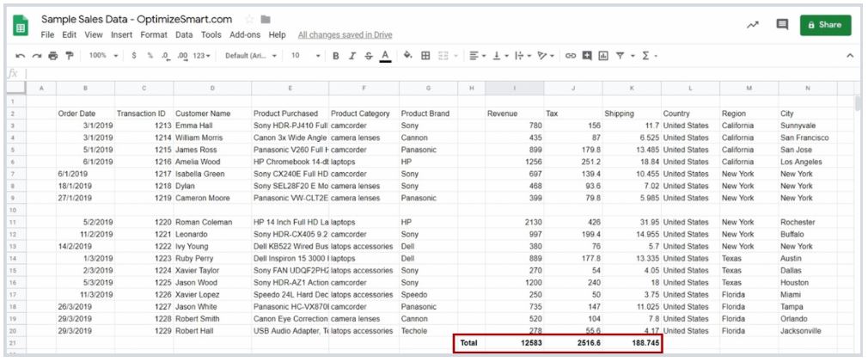
Task: Open the Help menu
Action: [277, 35]
